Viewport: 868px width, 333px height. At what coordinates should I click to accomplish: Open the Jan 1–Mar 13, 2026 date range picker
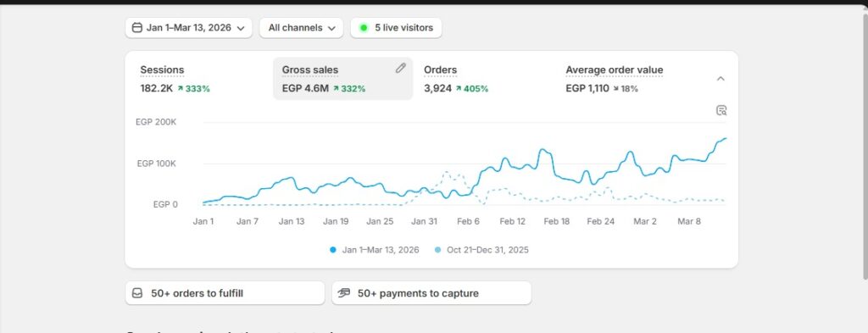(x=189, y=28)
